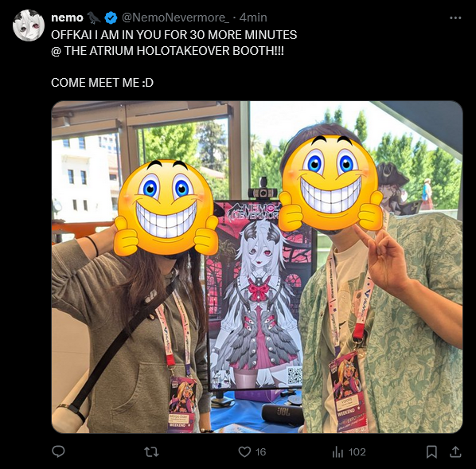Screen dimensions: 476x469
Task: Open the reply speech bubble icon
Action: pos(58,451)
